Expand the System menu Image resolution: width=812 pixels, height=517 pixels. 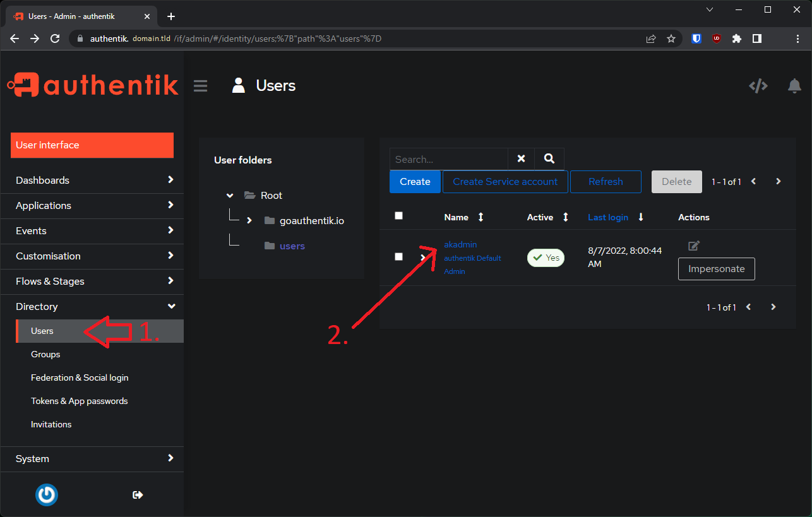tap(92, 459)
